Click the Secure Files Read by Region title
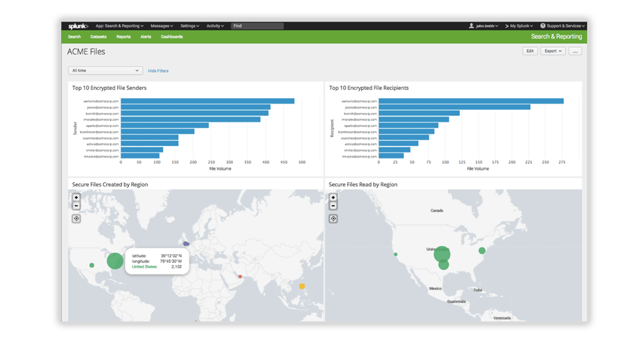 pyautogui.click(x=363, y=185)
